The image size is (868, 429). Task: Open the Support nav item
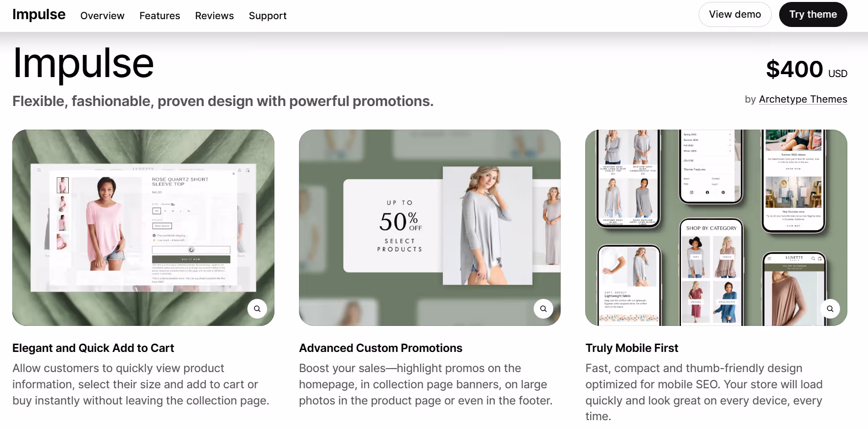click(x=268, y=16)
